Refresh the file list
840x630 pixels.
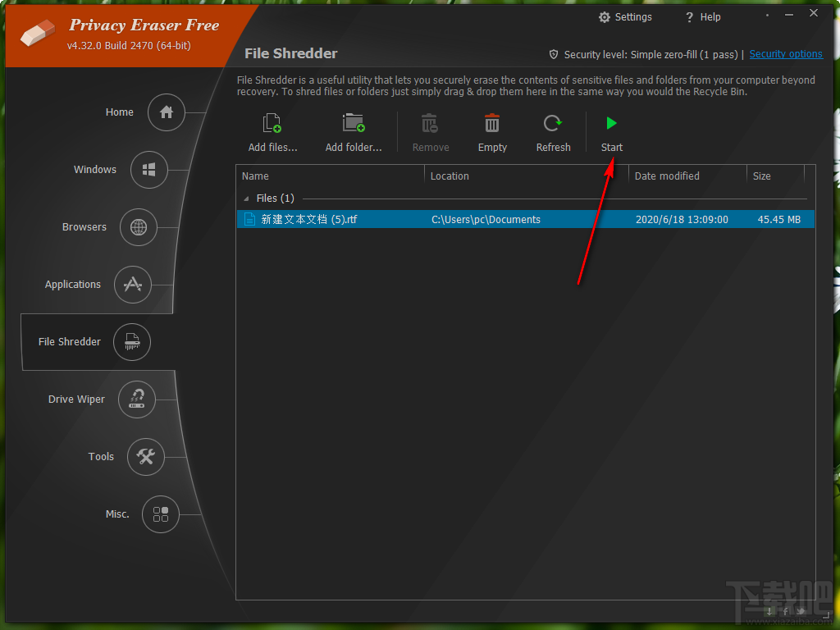click(552, 122)
